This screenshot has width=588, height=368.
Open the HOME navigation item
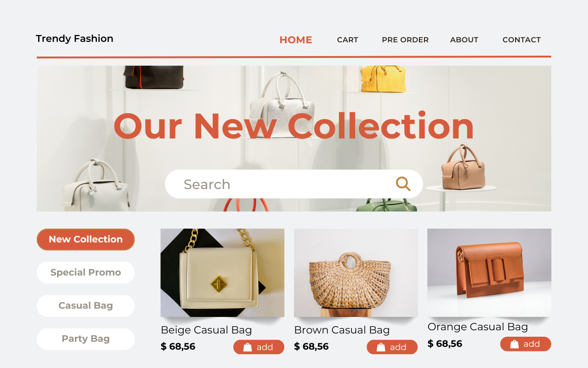pos(296,40)
